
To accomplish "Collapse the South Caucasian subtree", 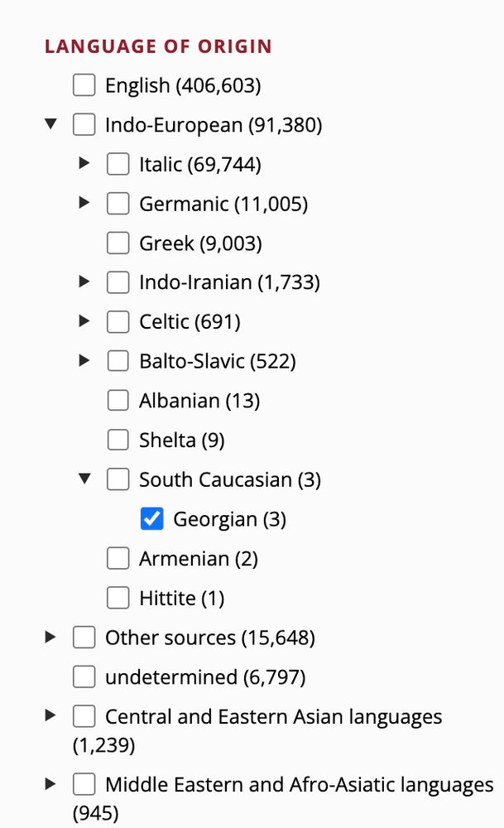I will click(x=84, y=478).
